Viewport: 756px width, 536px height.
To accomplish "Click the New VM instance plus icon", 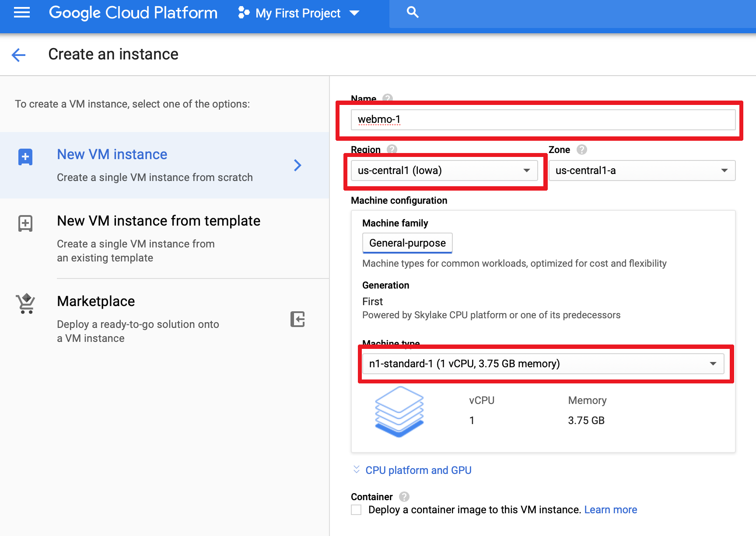I will (x=25, y=157).
